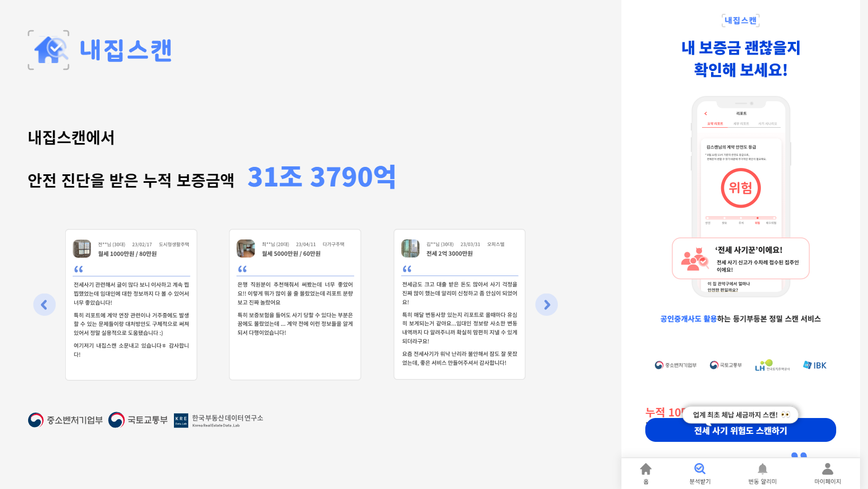Click the 국토교통부 logo in left footer

pyautogui.click(x=138, y=420)
